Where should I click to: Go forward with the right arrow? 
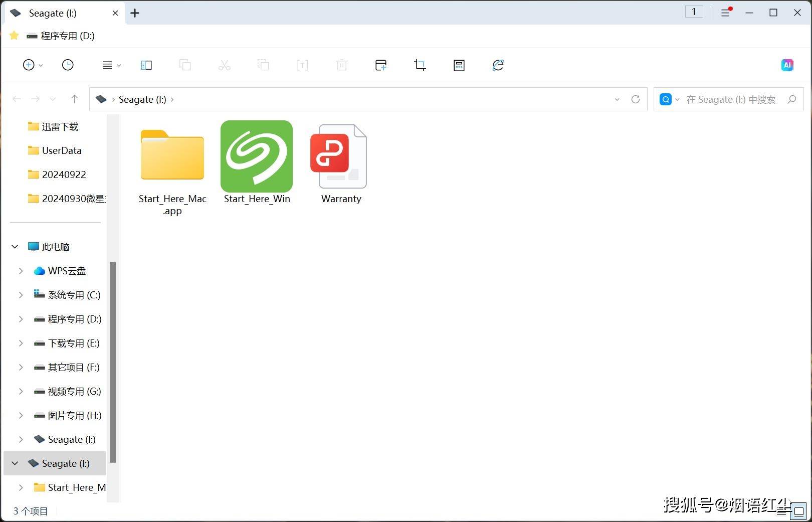point(36,99)
